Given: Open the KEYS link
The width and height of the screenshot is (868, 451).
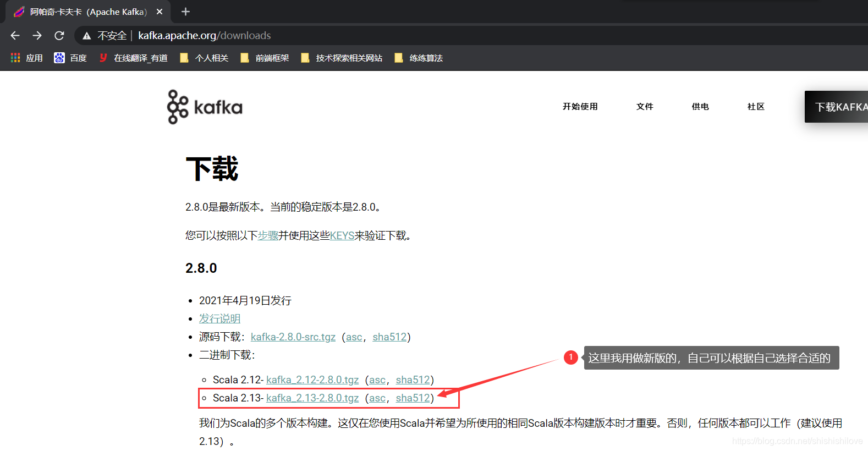Looking at the screenshot, I should [x=342, y=235].
